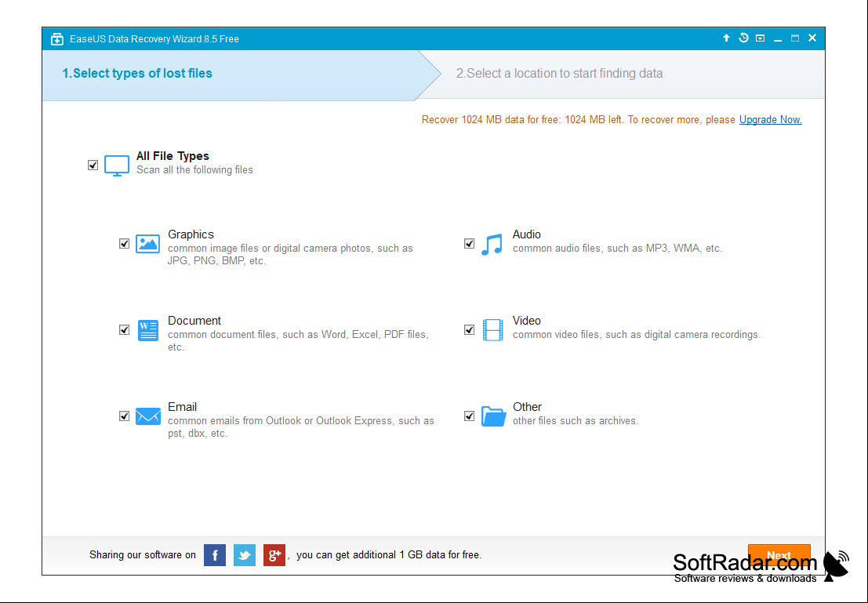868x603 pixels.
Task: Click the All File Types monitor icon
Action: pyautogui.click(x=117, y=165)
